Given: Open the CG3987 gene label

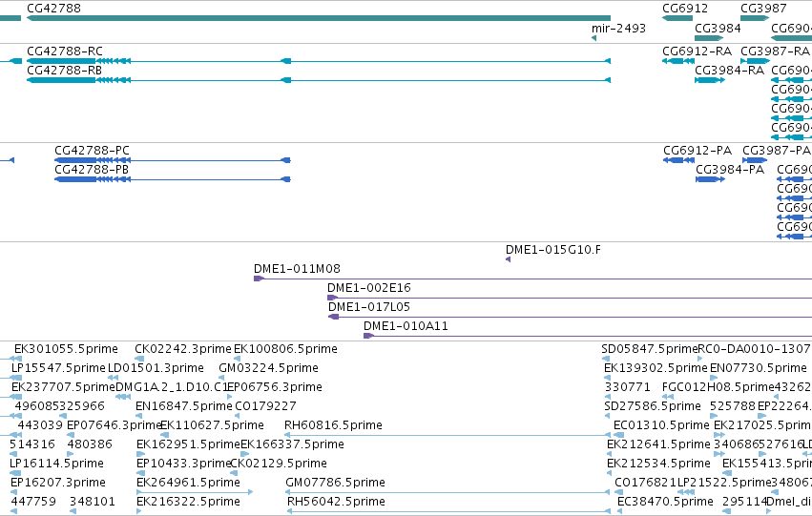Looking at the screenshot, I should 764,9.
